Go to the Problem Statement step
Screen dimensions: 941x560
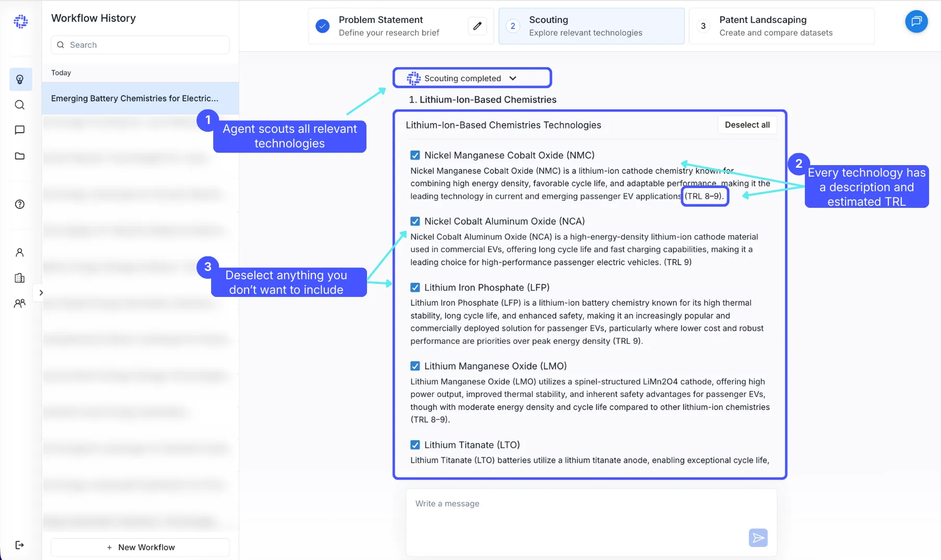point(400,26)
